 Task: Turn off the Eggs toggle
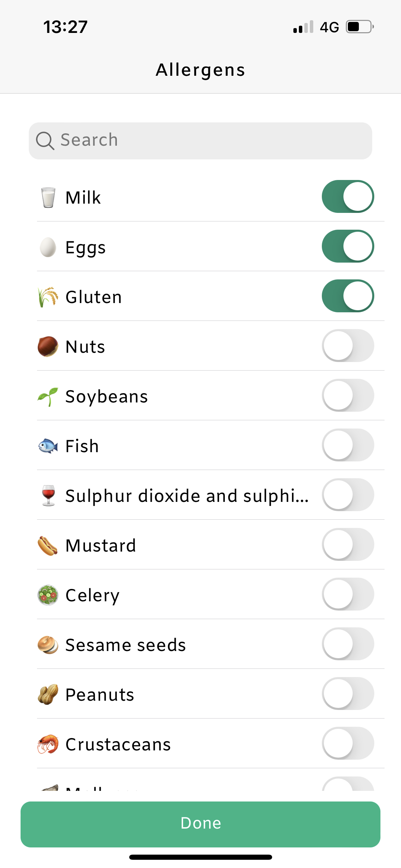[x=348, y=246]
